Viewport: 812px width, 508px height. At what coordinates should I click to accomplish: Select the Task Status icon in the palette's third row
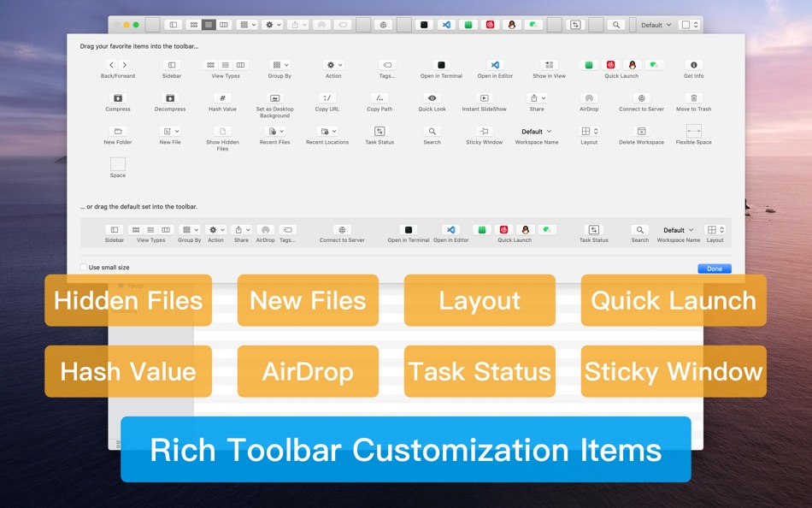(380, 131)
